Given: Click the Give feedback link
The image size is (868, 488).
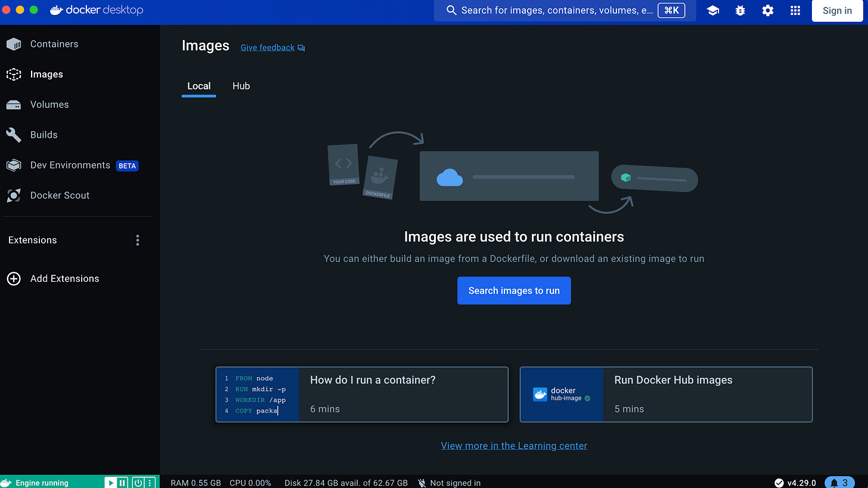Looking at the screenshot, I should click(268, 48).
